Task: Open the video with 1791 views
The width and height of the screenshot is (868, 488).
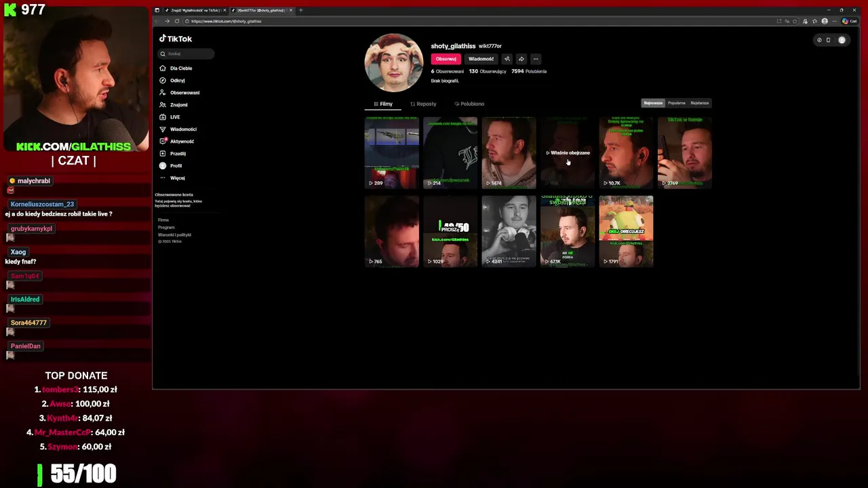Action: tap(626, 231)
